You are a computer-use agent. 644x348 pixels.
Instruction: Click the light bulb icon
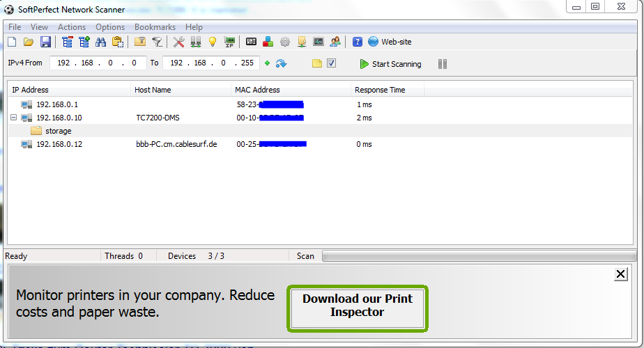(x=213, y=42)
